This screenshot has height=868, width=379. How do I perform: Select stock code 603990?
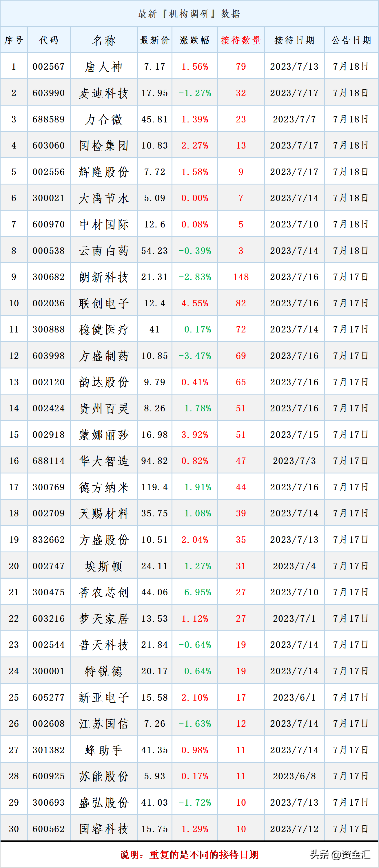49,93
